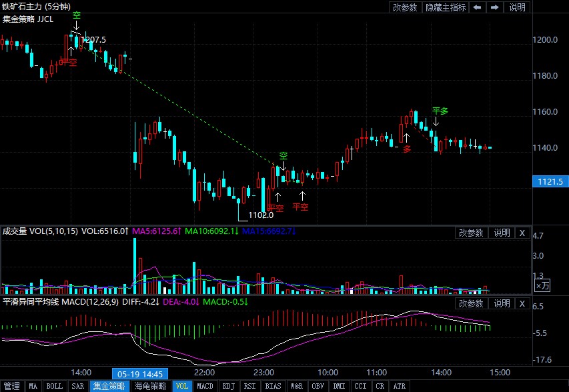This screenshot has height=392, width=569.
Task: Click the left arrow navigation icon
Action: pyautogui.click(x=477, y=7)
